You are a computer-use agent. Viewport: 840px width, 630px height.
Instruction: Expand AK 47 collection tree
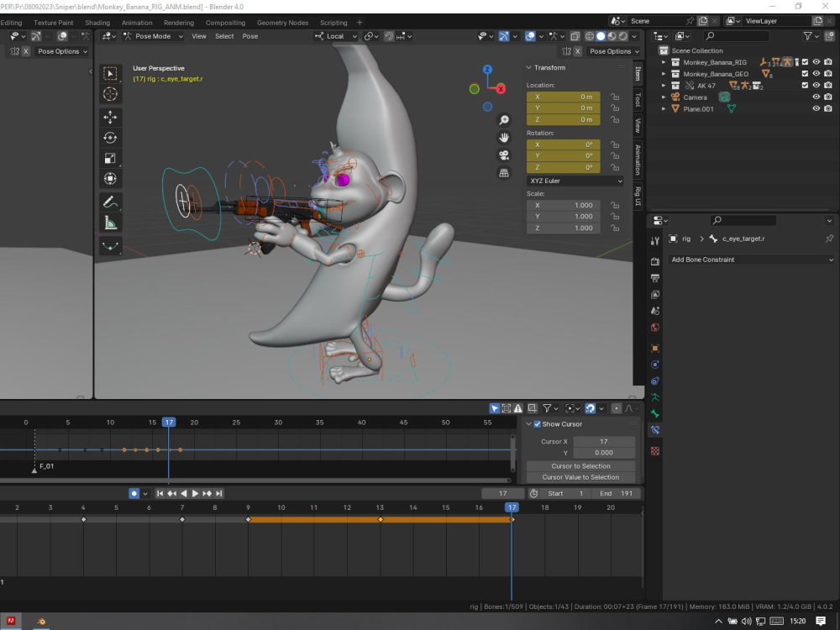point(664,86)
